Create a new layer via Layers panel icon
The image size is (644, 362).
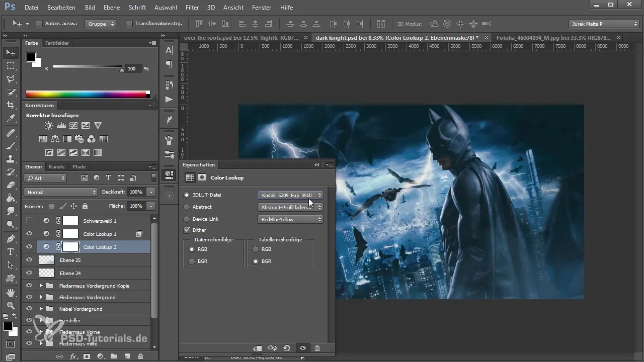127,356
